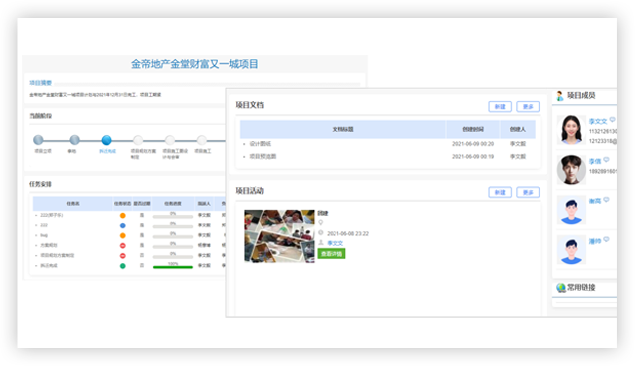The image size is (635, 366).
Task: Click the green status dot of the 100% task
Action: click(123, 266)
